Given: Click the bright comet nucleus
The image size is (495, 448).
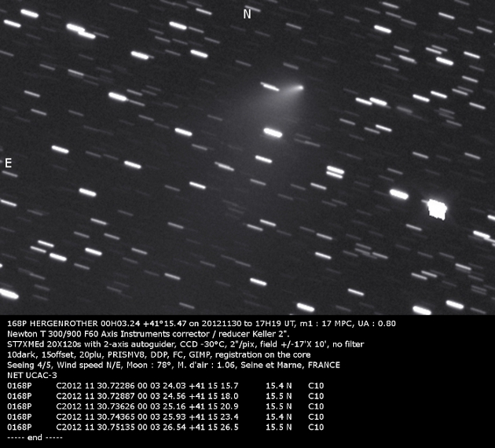Looking at the screenshot, I should 300,87.
